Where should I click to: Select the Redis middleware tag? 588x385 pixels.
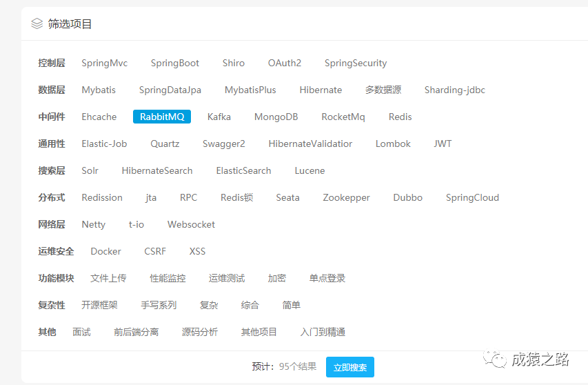[x=400, y=117]
